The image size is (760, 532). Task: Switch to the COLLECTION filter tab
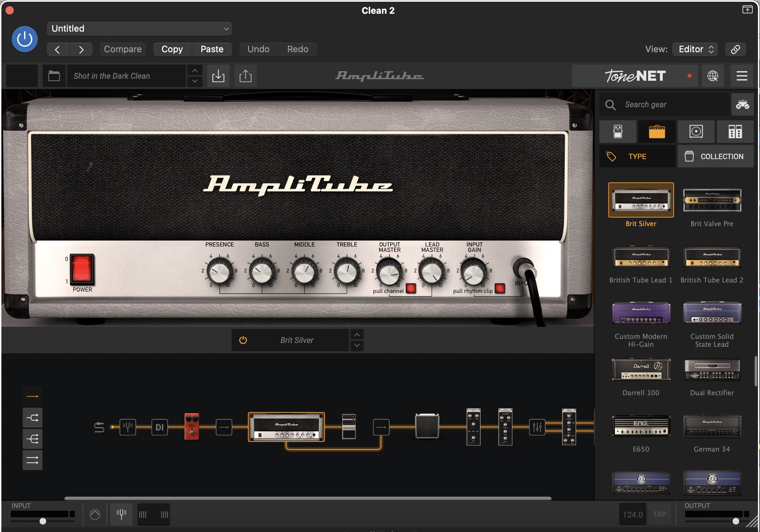tap(716, 156)
